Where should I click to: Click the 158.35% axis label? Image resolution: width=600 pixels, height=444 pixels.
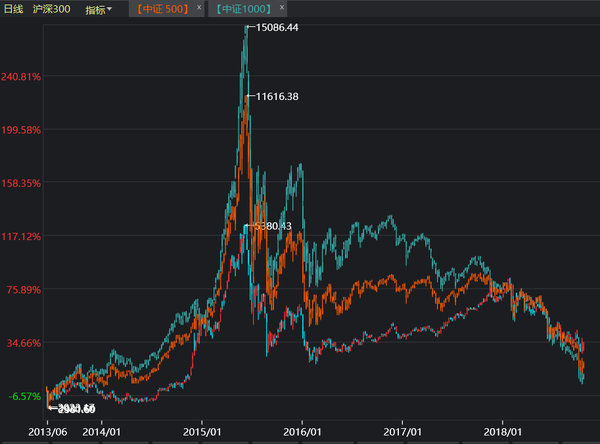21,183
